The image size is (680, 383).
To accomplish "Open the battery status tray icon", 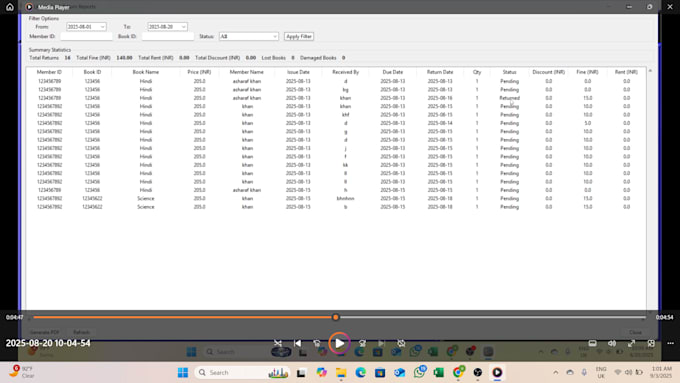I will click(639, 373).
